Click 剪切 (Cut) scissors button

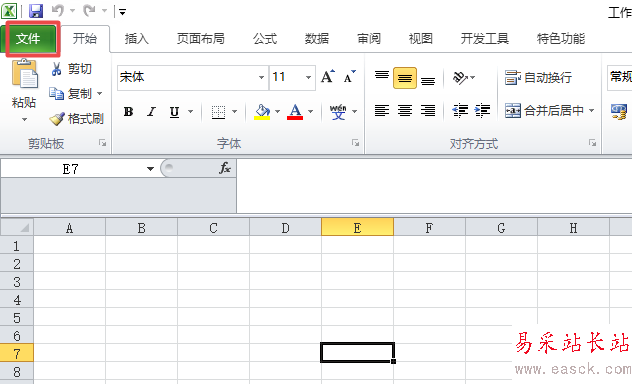71,69
